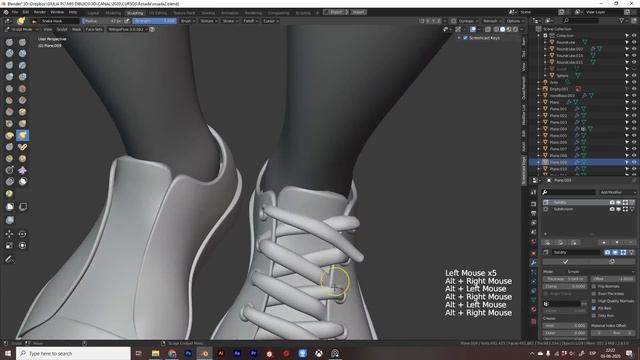The height and width of the screenshot is (360, 640).
Task: Select the Flatten brush tool
Action: pos(9,100)
